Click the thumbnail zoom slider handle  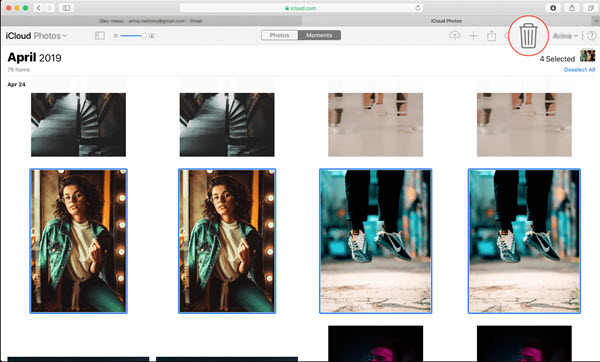pyautogui.click(x=143, y=36)
